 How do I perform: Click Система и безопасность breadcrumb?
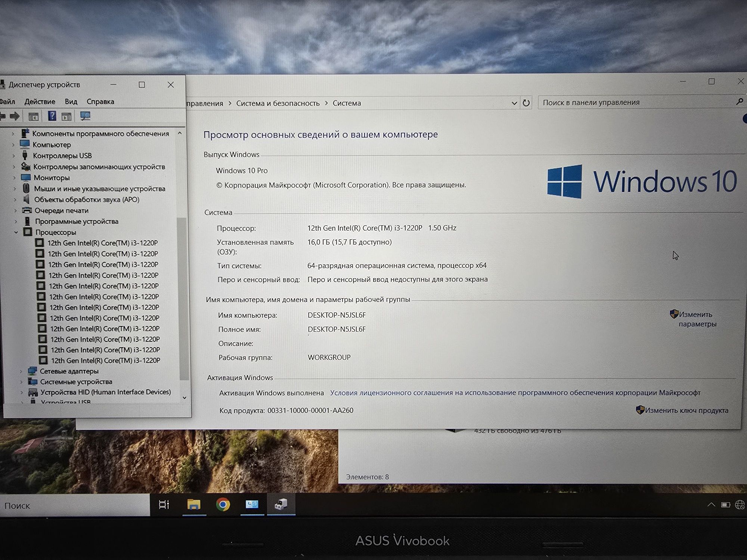(x=278, y=103)
